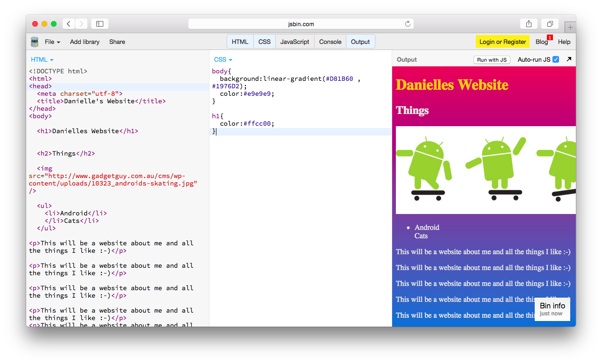602x364 pixels.
Task: Open Safari's share sheet
Action: [529, 24]
